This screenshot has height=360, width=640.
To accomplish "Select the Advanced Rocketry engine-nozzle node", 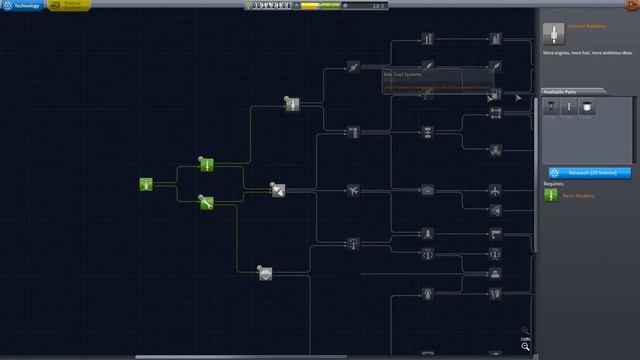I will pyautogui.click(x=353, y=67).
